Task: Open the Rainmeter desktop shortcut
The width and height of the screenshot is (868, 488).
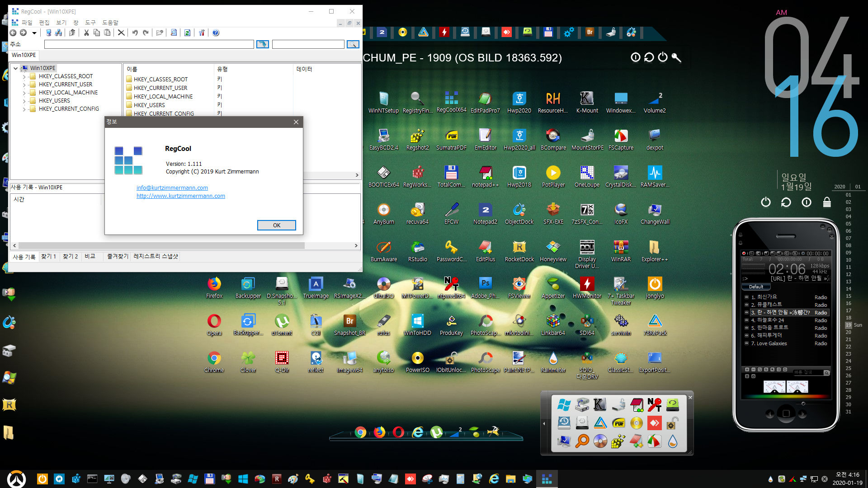Action: tap(553, 361)
